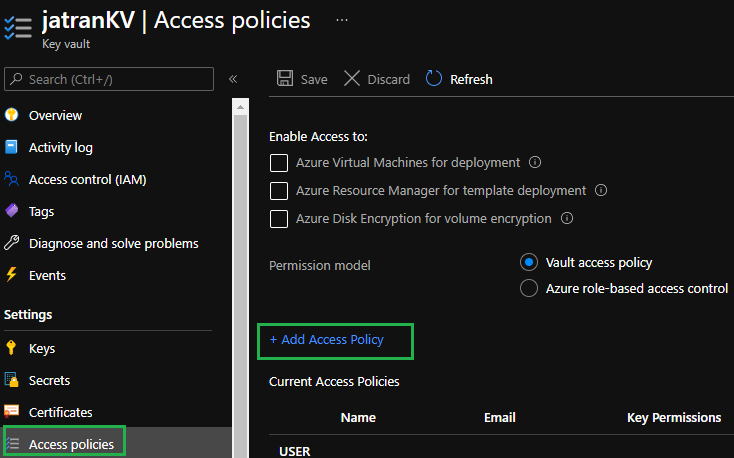Click the Name column header
Viewport: 734px width, 458px height.
coord(358,417)
